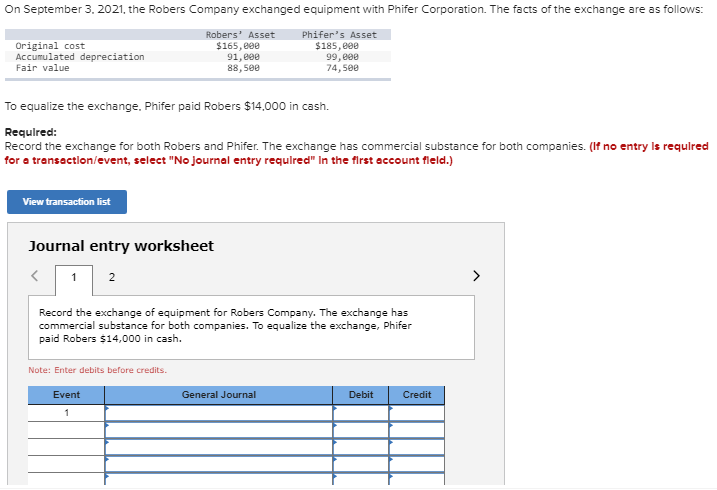Advance to next journal entry with right chevron
This screenshot has width=717, height=490.
point(476,276)
